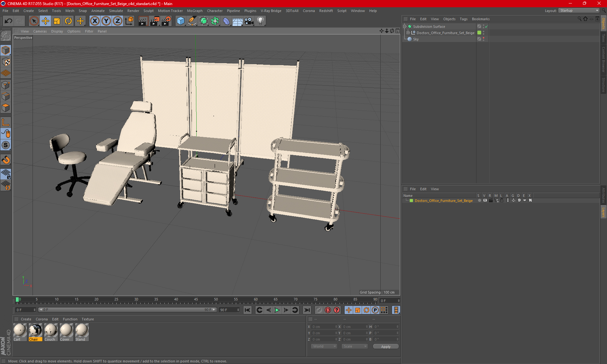Image resolution: width=607 pixels, height=364 pixels.
Task: Open the Layers side tab
Action: point(603,212)
